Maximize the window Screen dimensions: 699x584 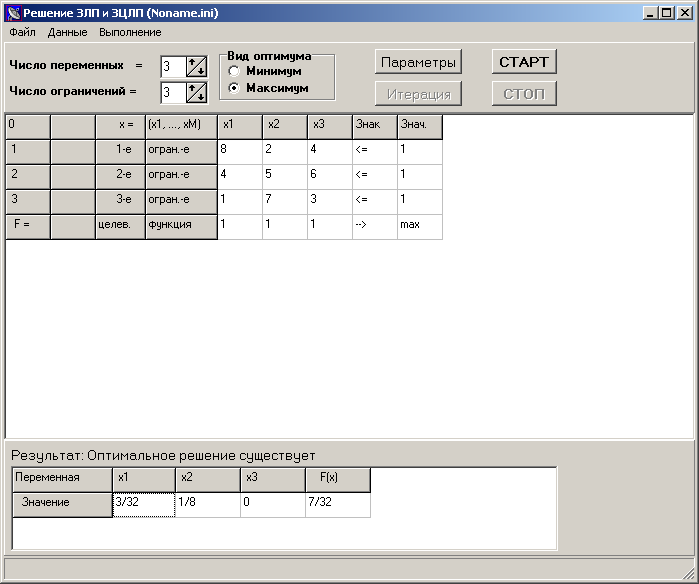click(667, 13)
